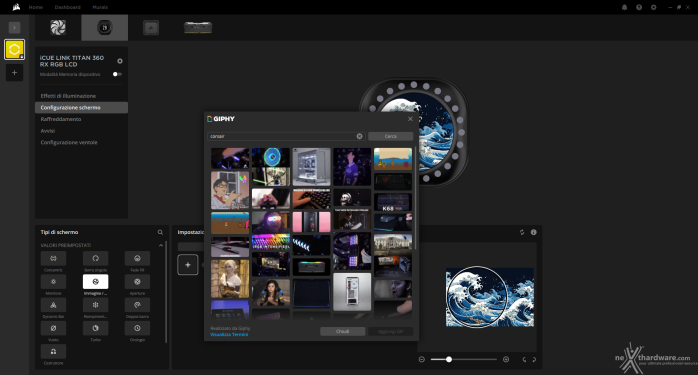Select the Concentric screen type
This screenshot has width=698, height=375.
[x=53, y=258]
